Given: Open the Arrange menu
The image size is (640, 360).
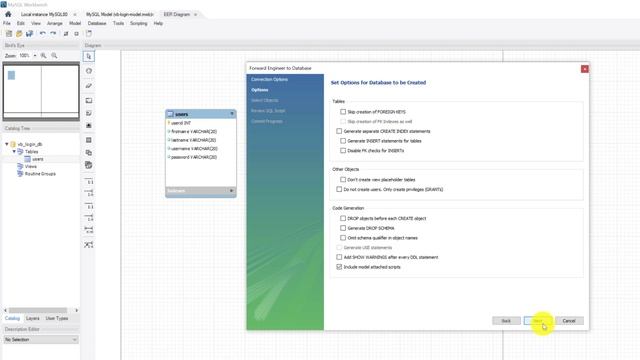Looking at the screenshot, I should (55, 24).
